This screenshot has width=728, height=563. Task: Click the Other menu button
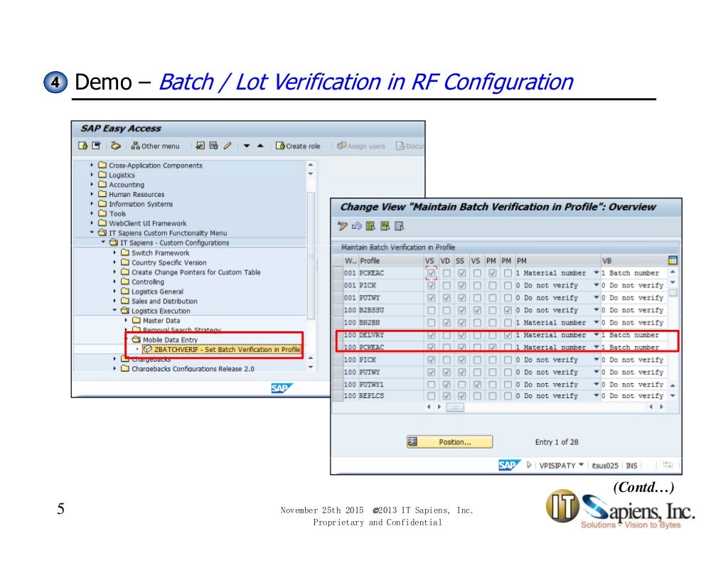point(155,146)
